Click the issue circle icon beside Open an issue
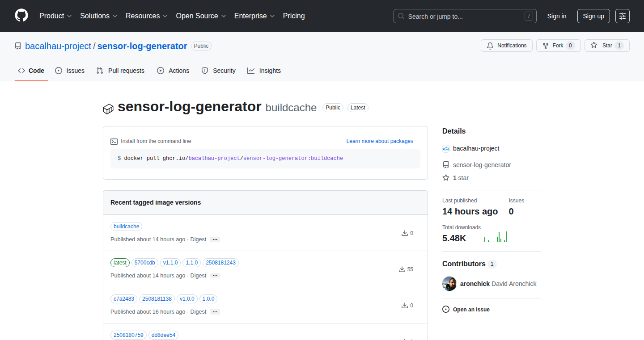Screen dimensions: 644x340 click(446, 310)
